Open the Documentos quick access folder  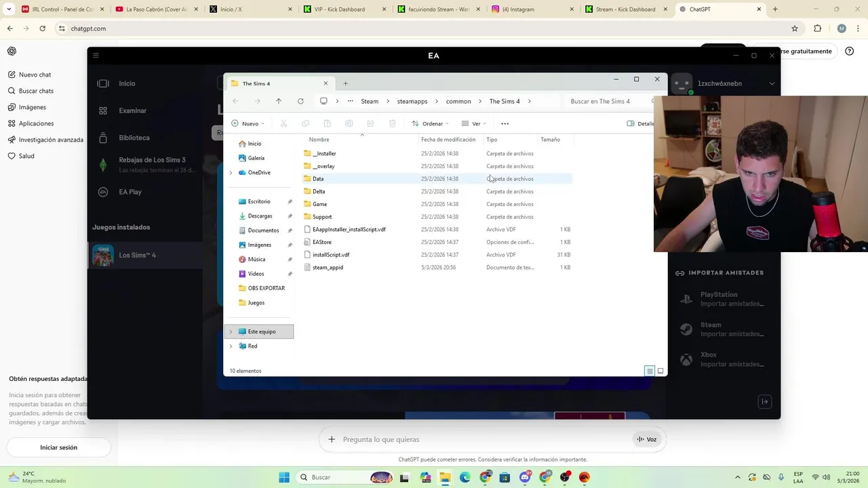tap(263, 230)
